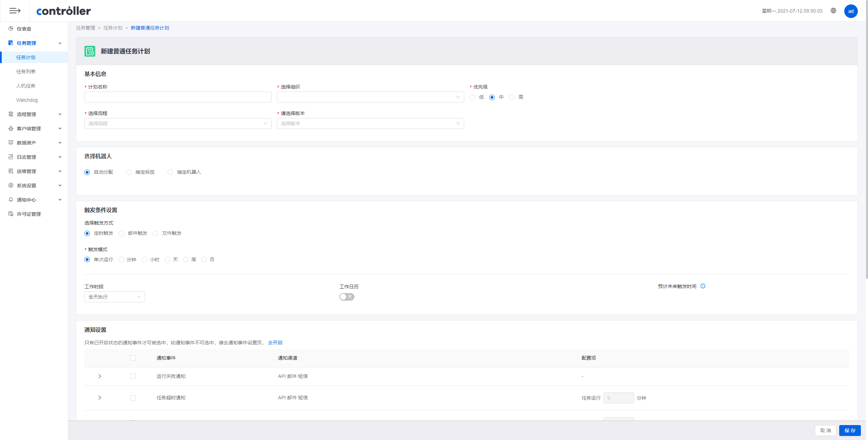The height and width of the screenshot is (440, 868).
Task: Expand the 客户端管理 menu chevron
Action: [60, 129]
